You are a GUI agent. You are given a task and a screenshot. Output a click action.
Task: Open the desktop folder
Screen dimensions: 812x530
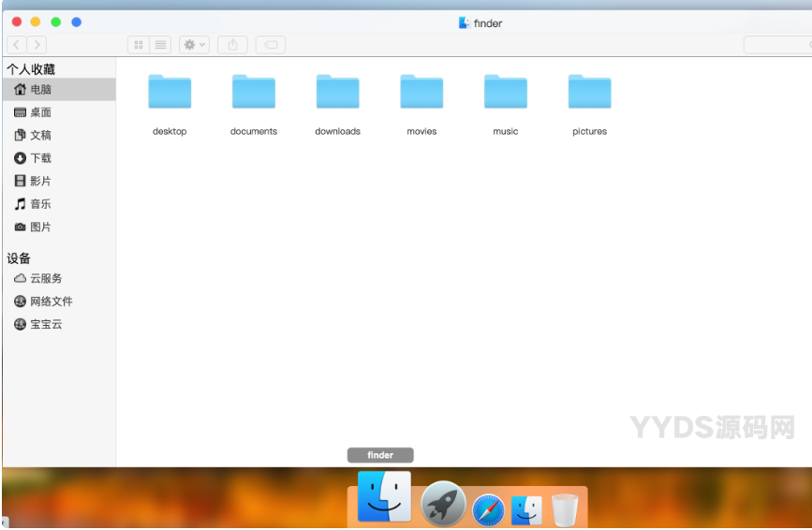coord(170,93)
